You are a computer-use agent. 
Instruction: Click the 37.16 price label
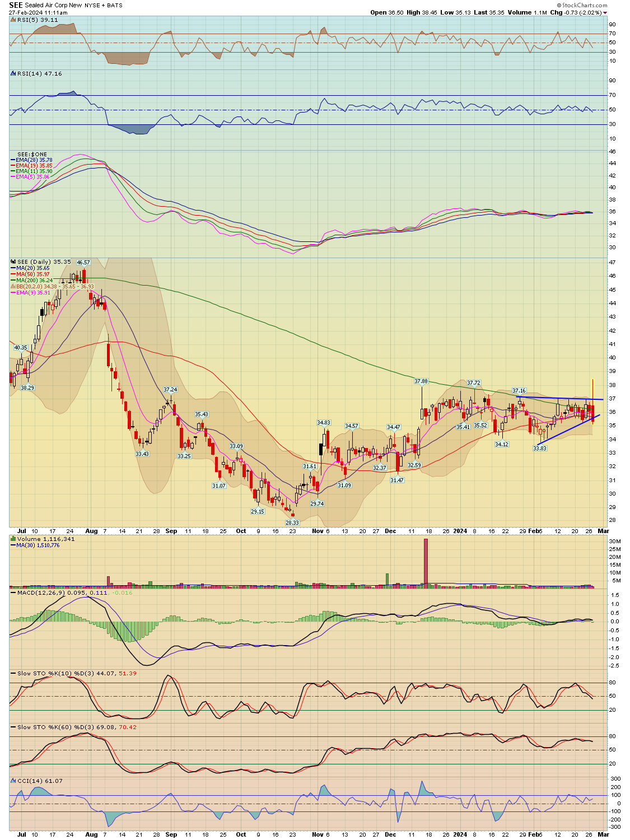[519, 390]
